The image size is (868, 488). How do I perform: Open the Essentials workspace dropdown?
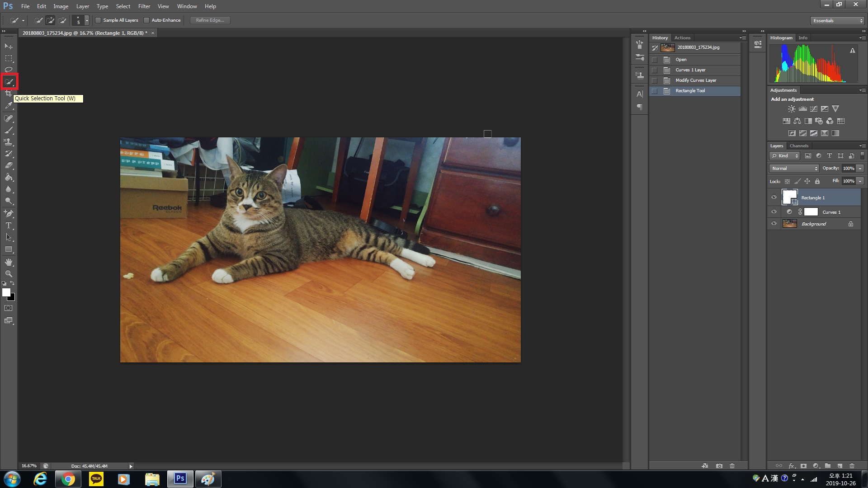[x=838, y=21]
